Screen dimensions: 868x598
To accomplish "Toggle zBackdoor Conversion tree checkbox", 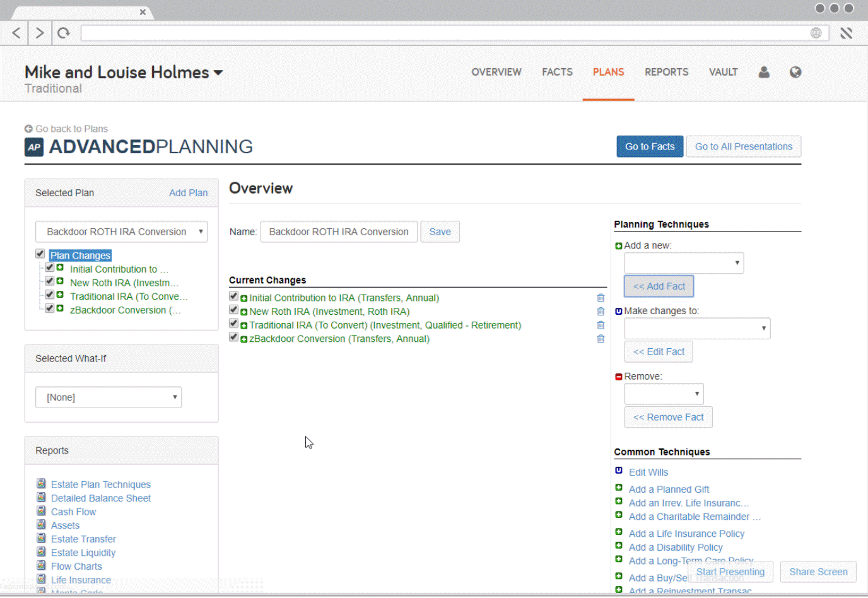I will [49, 308].
